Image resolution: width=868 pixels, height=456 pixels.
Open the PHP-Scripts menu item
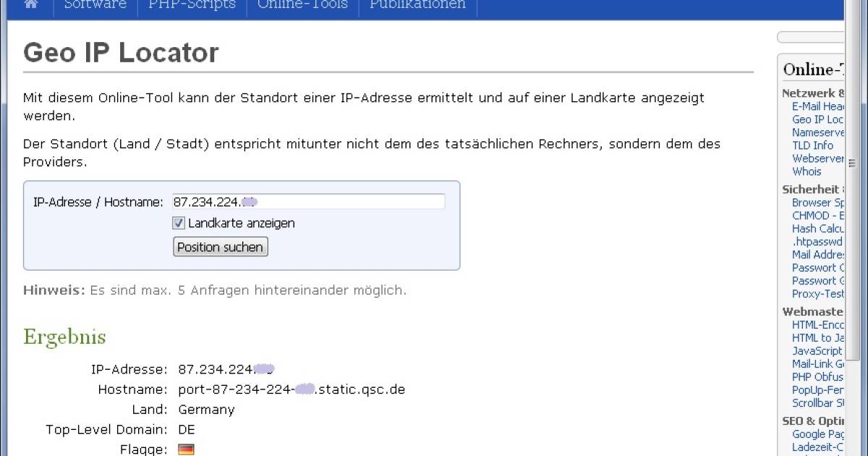[x=192, y=4]
